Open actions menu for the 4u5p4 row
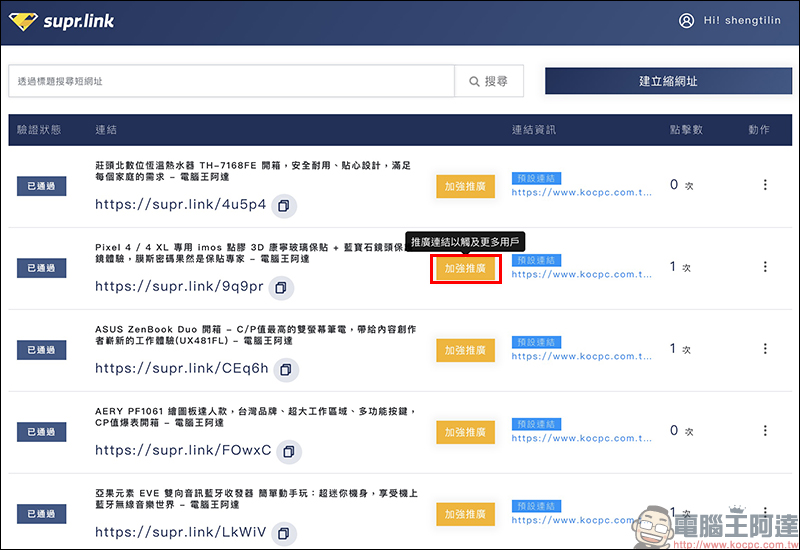 pos(765,185)
